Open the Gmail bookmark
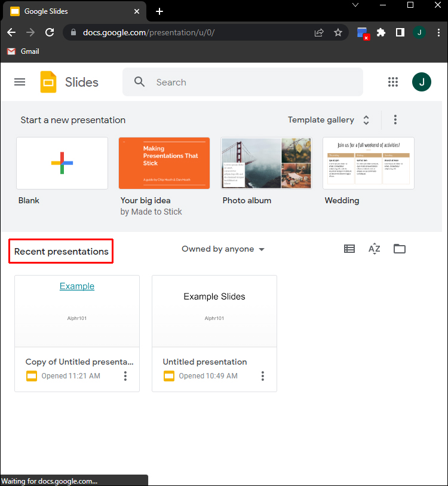The image size is (448, 486). tap(23, 51)
